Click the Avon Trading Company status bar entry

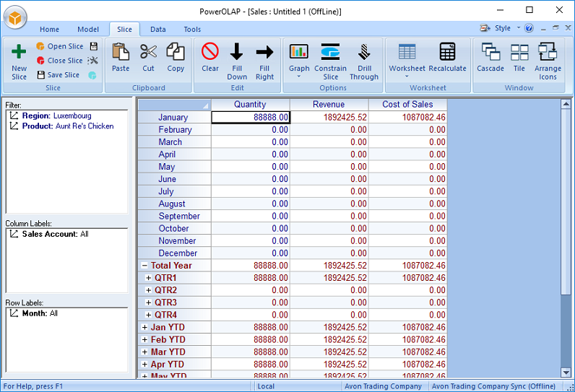(x=383, y=386)
